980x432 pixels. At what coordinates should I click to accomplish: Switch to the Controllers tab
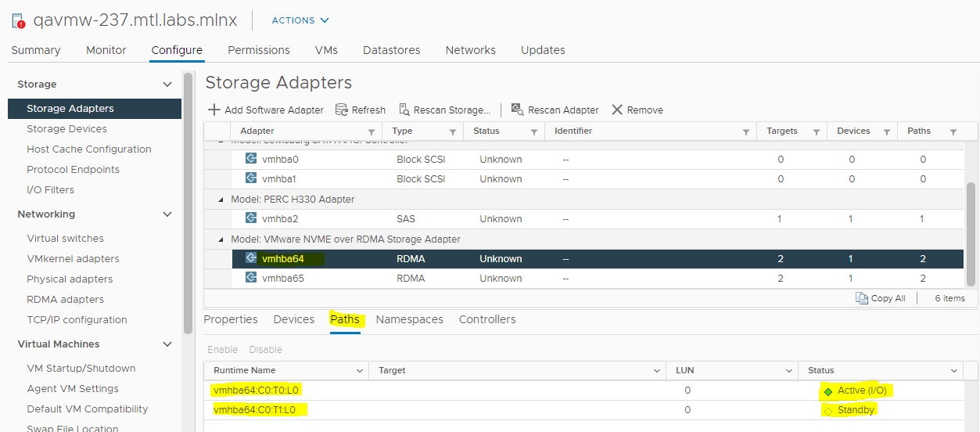487,319
